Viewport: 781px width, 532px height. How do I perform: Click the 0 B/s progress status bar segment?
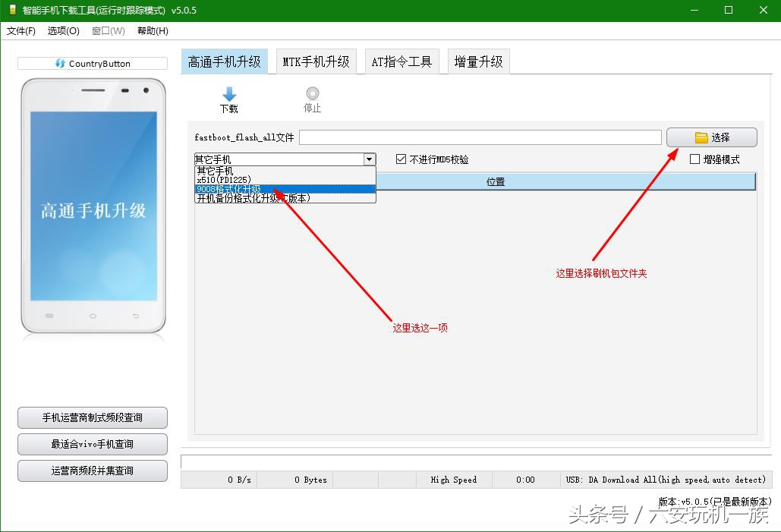[x=219, y=479]
